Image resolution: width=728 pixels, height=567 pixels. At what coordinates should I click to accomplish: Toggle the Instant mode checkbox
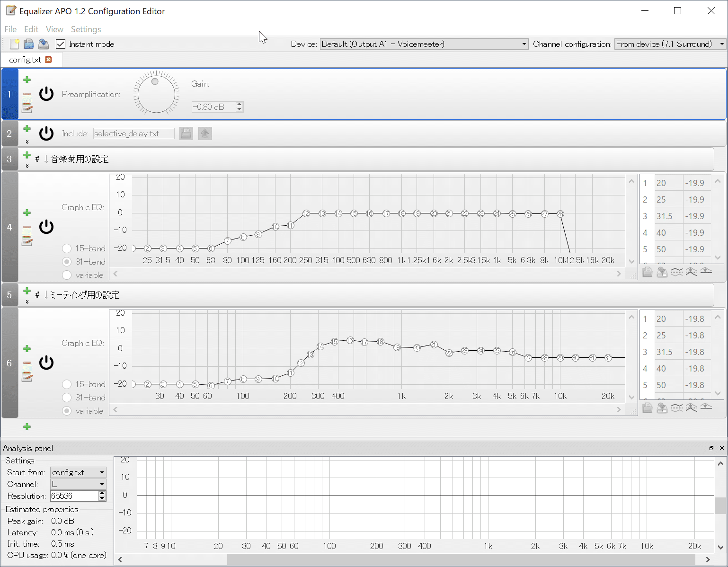[x=60, y=44]
